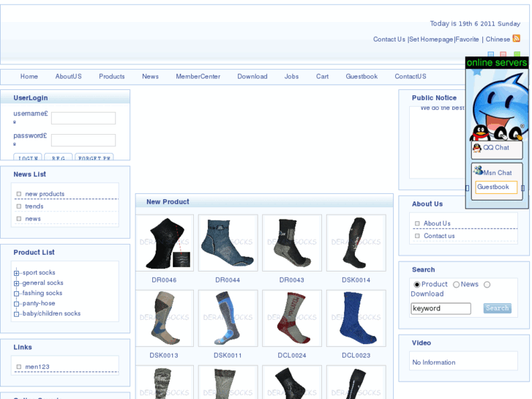Open the DSK0011 blue sock image

pyautogui.click(x=228, y=318)
